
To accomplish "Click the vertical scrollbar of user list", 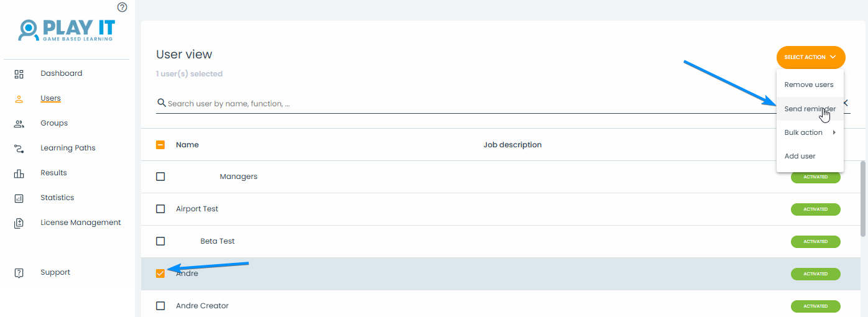I will [x=862, y=199].
